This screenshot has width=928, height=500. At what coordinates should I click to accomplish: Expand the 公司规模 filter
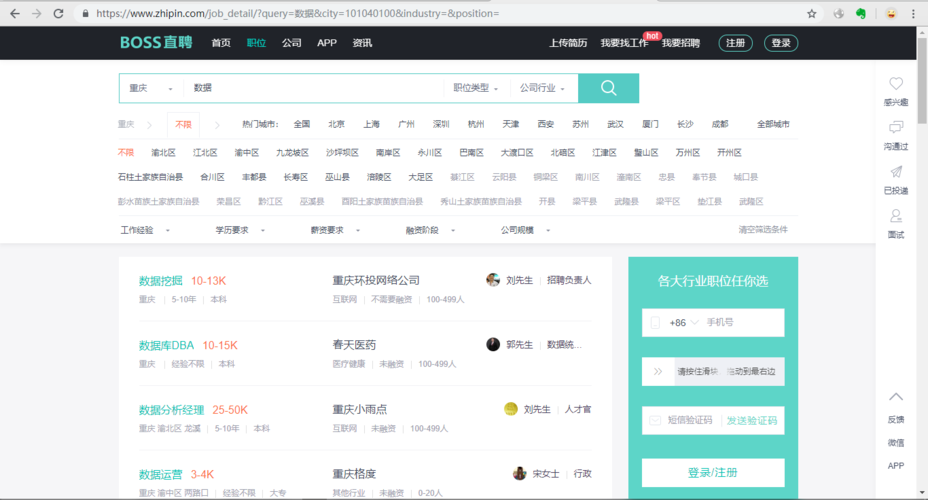point(526,230)
